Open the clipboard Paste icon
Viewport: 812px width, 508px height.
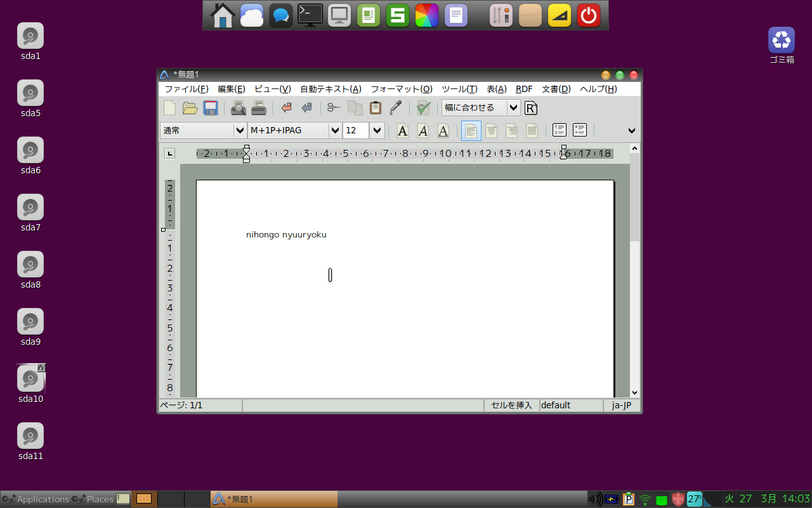[x=375, y=107]
